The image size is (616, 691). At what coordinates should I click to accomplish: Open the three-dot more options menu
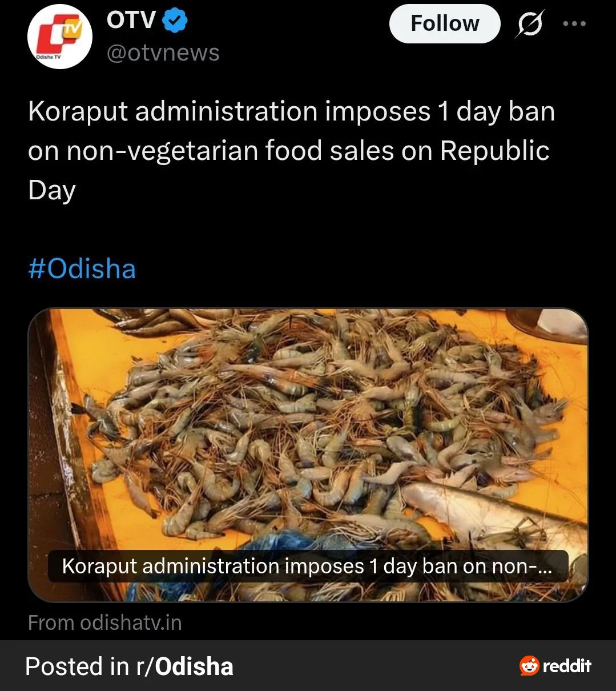click(574, 24)
